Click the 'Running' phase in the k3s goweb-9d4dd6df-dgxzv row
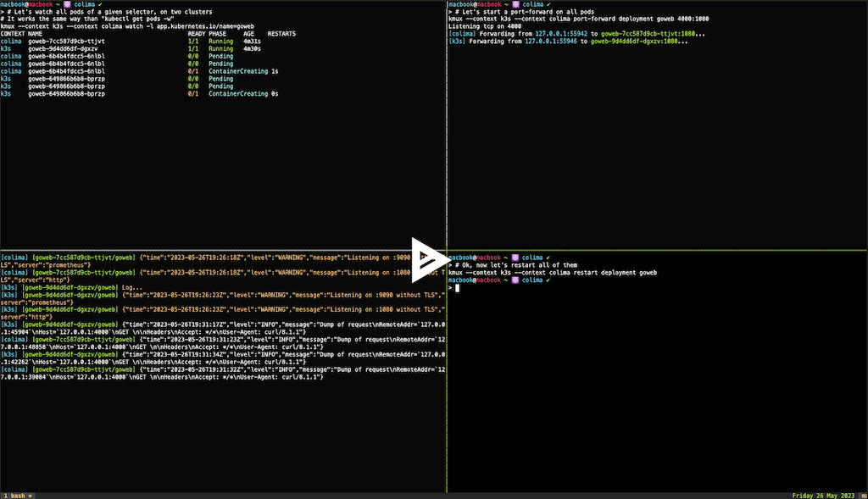This screenshot has width=868, height=499. tap(221, 48)
